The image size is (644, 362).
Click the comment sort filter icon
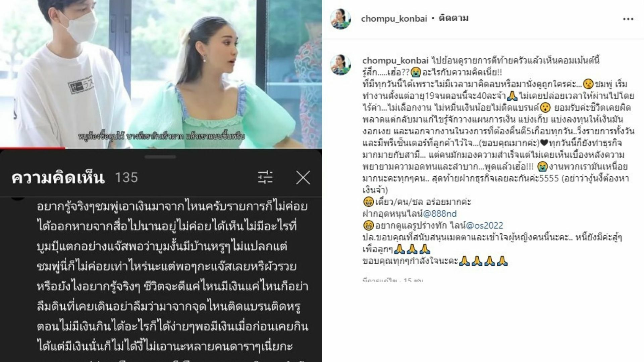pos(265,178)
